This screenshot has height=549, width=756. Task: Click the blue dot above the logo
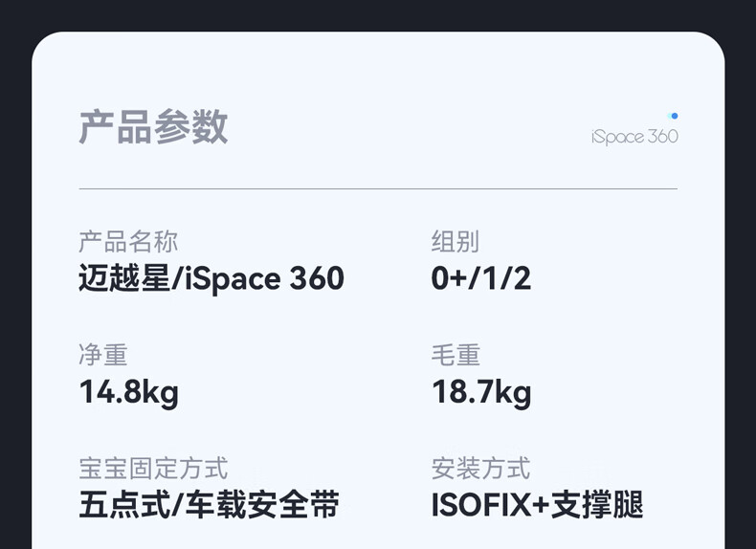pos(674,116)
